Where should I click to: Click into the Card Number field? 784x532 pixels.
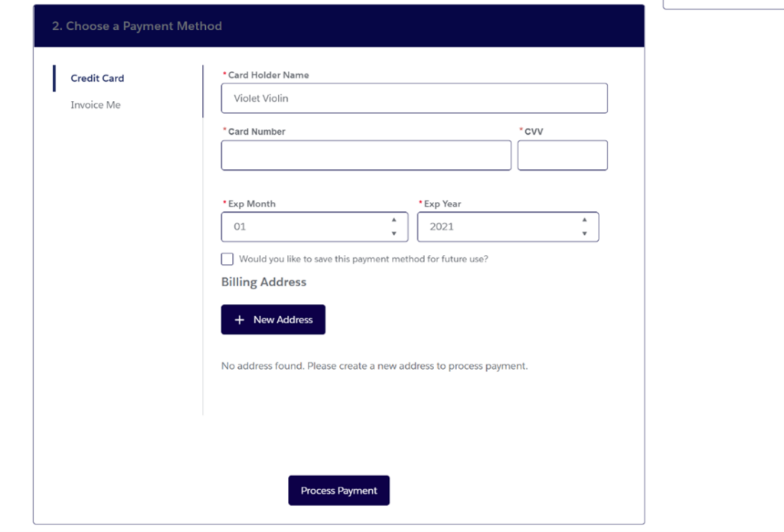coord(366,155)
